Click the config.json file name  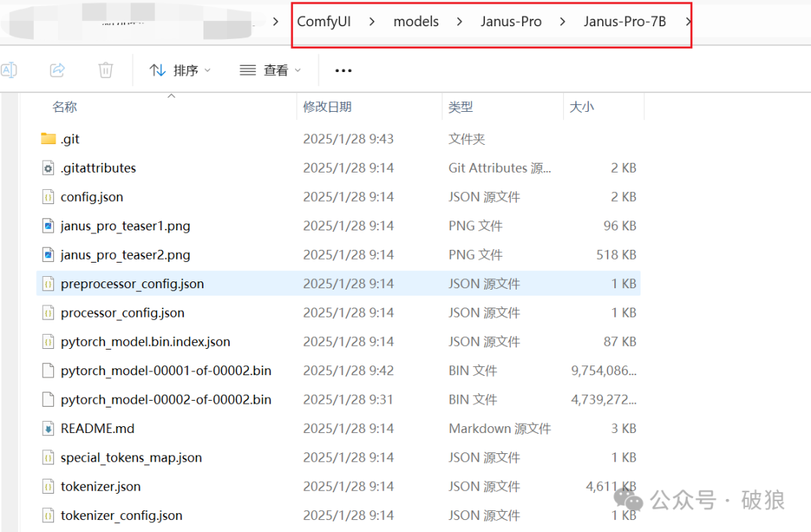[92, 197]
